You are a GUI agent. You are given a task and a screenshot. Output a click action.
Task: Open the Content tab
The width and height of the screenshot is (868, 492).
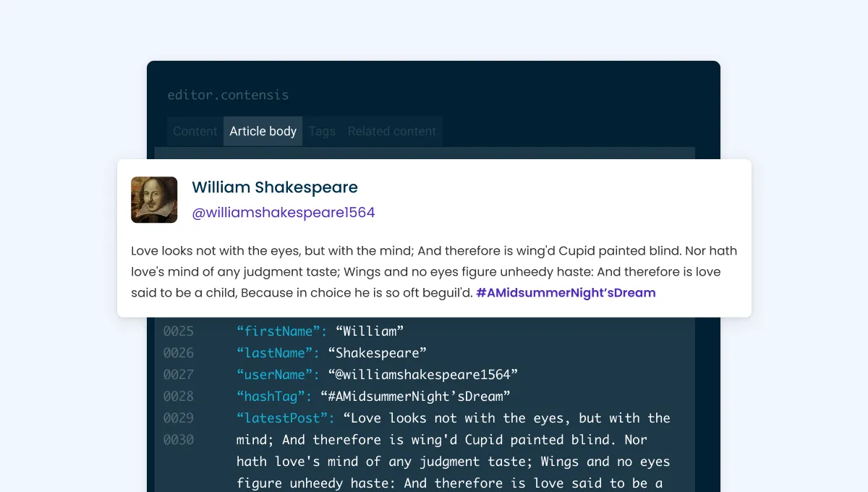[195, 131]
